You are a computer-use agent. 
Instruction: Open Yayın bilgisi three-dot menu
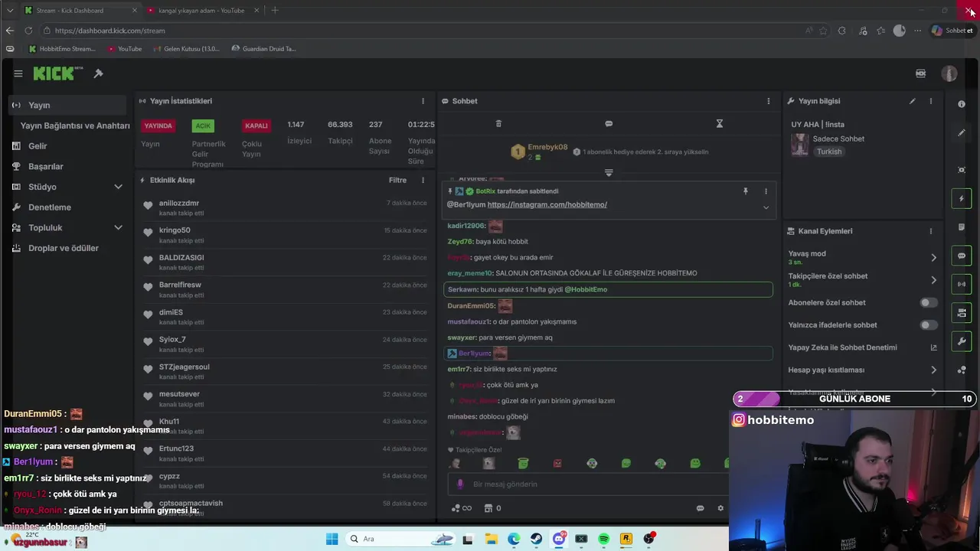930,101
